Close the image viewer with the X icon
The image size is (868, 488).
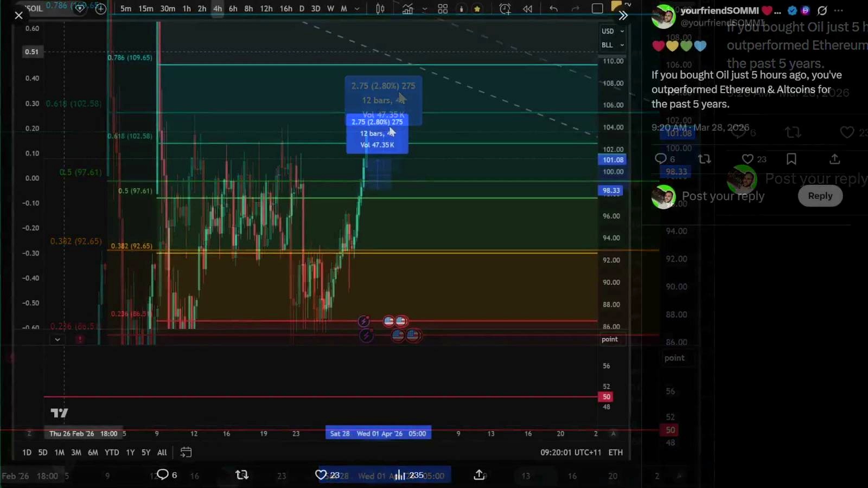coord(18,15)
